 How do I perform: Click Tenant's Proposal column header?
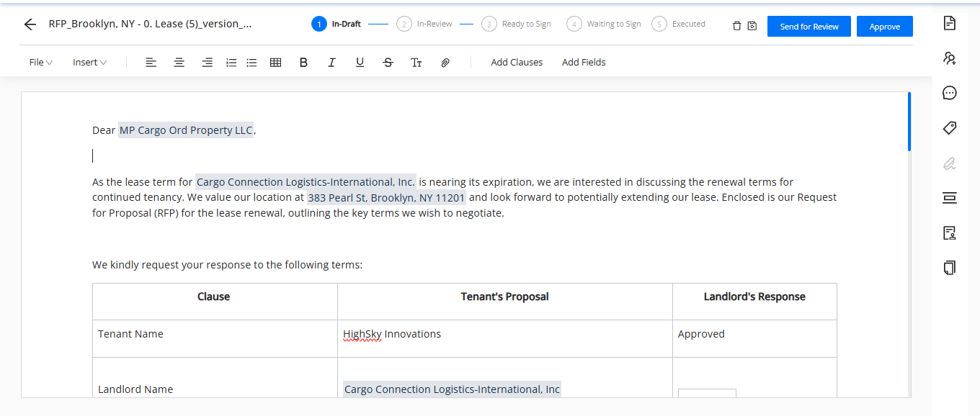pyautogui.click(x=505, y=302)
